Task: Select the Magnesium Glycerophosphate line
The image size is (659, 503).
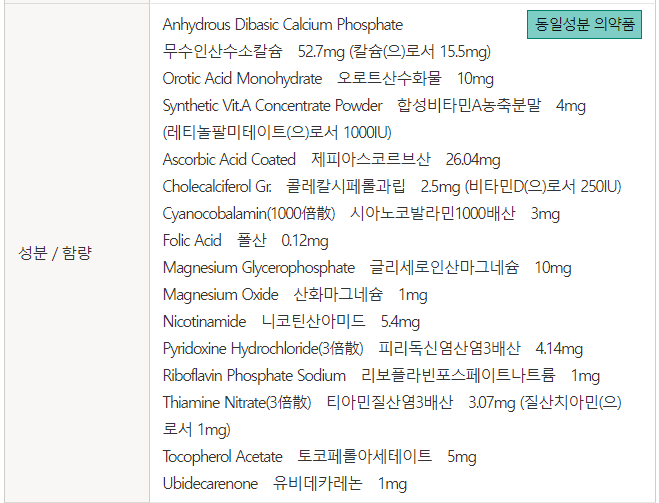Action: point(367,267)
